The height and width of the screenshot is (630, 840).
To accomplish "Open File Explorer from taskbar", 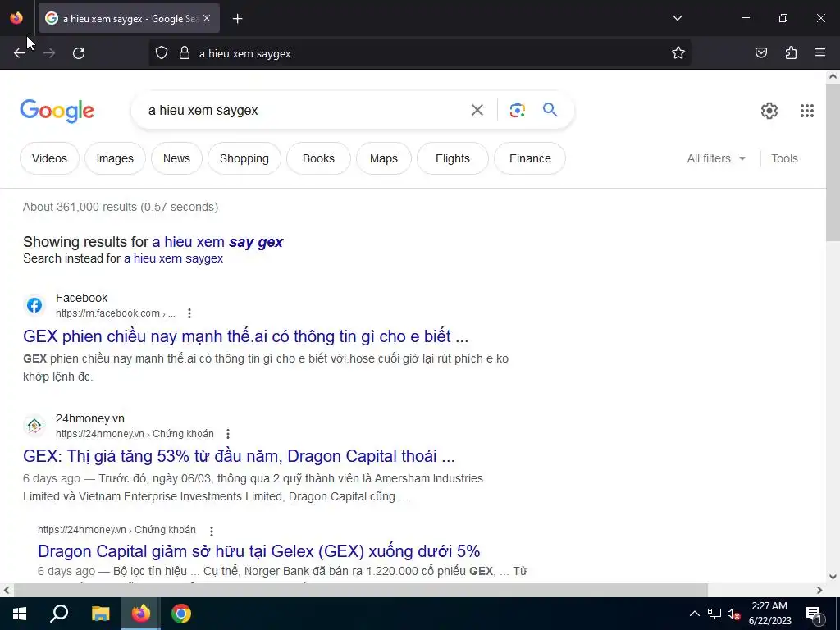I will pyautogui.click(x=100, y=614).
